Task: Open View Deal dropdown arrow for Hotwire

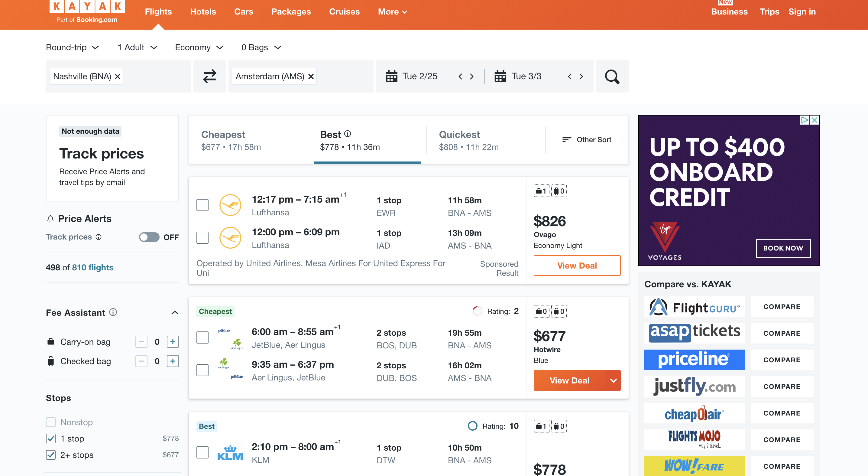Action: click(613, 381)
